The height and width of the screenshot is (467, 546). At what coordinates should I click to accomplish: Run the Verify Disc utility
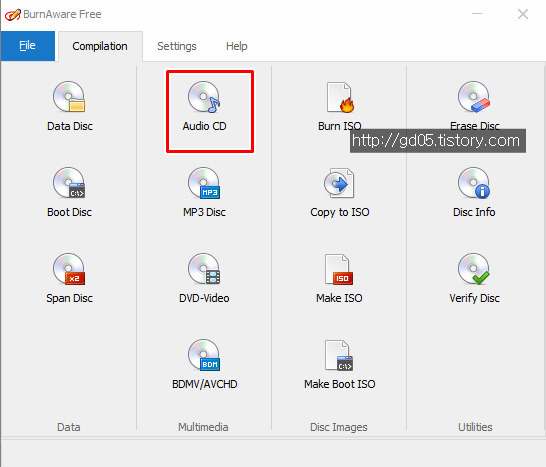475,279
